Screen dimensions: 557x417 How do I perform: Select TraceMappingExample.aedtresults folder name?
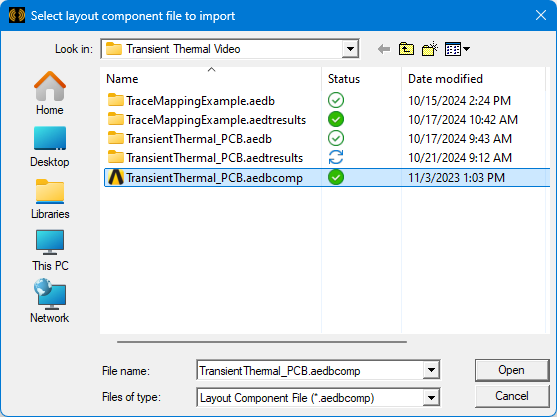pyautogui.click(x=216, y=120)
